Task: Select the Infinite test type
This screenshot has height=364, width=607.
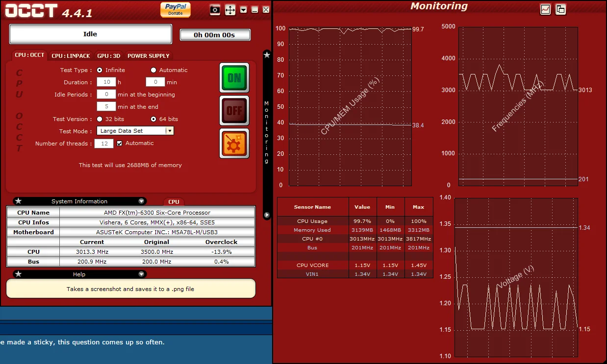Action: click(x=100, y=70)
